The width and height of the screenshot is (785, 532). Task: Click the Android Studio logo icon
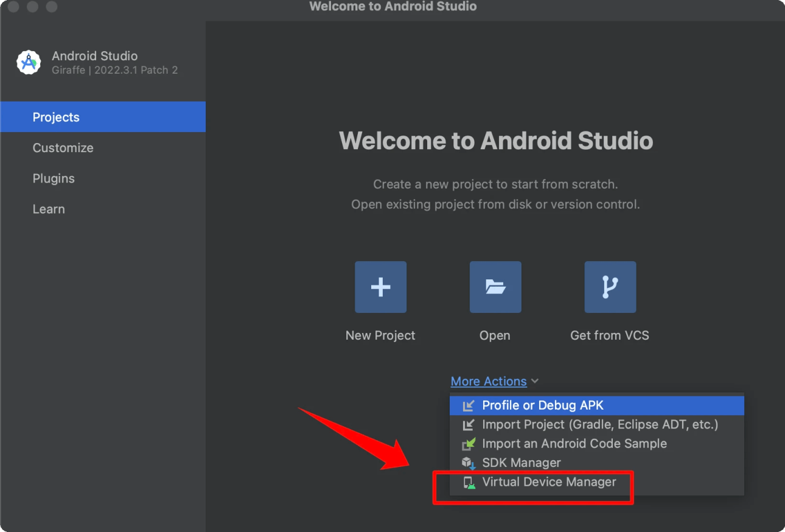tap(29, 62)
